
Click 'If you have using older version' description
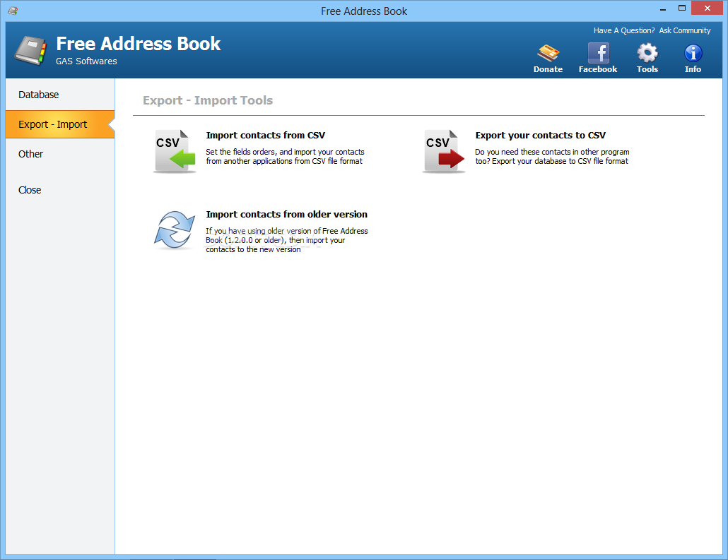pyautogui.click(x=286, y=240)
